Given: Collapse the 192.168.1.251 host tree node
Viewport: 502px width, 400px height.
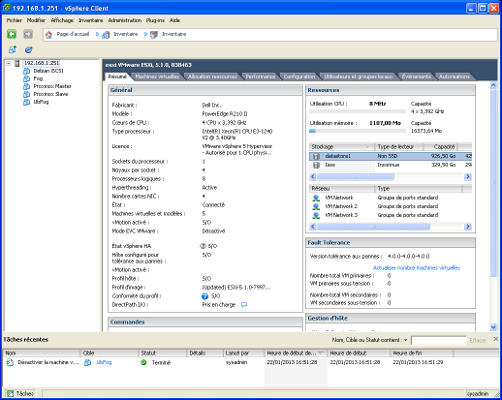Looking at the screenshot, I should (x=9, y=63).
